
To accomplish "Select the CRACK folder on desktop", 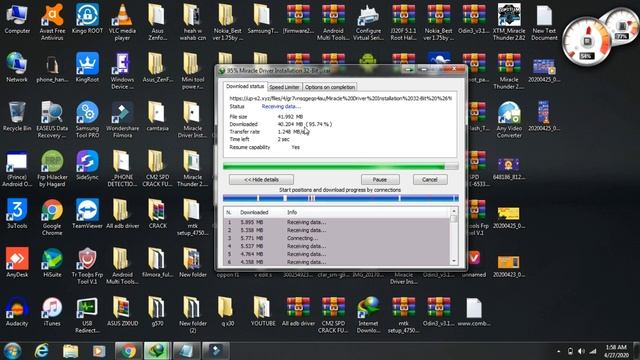I will pos(157,214).
